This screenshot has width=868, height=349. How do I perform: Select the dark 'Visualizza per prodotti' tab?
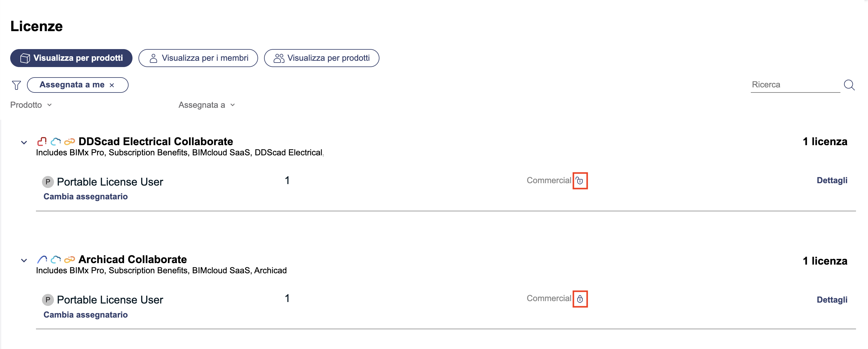tap(71, 58)
